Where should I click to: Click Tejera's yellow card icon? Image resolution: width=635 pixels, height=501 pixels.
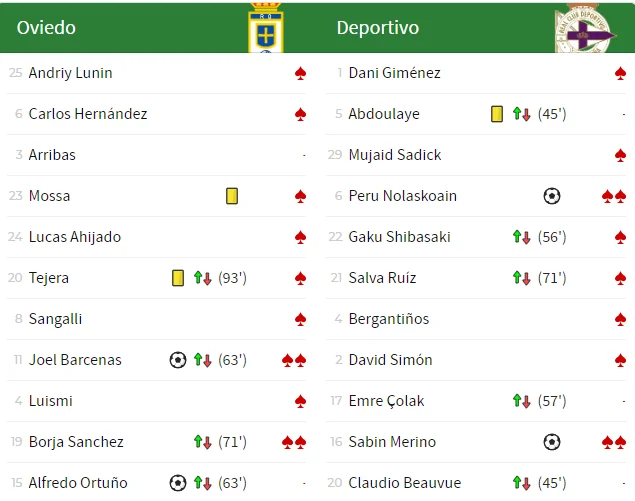pos(178,278)
